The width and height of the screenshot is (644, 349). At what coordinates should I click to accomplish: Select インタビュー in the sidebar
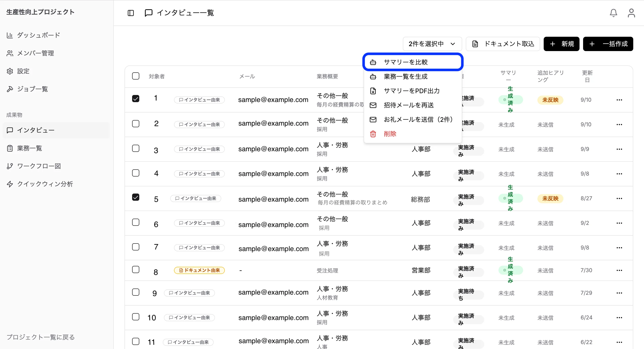point(56,130)
